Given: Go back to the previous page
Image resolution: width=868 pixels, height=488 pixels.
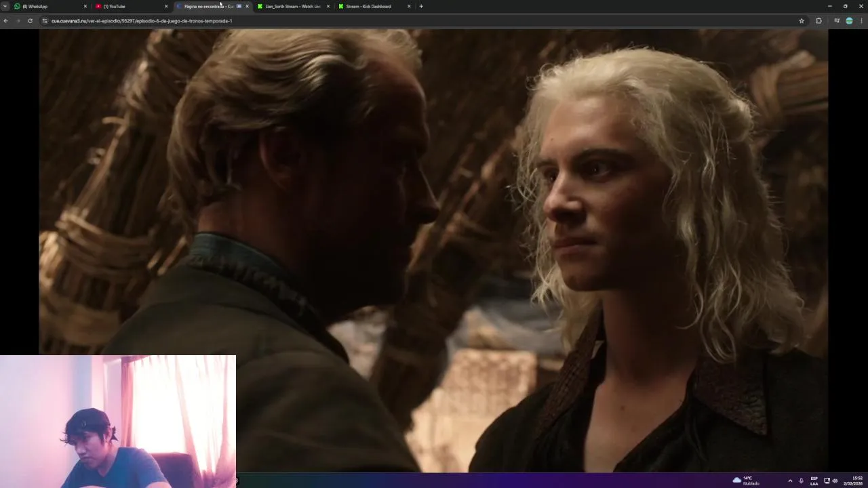Looking at the screenshot, I should tap(5, 21).
